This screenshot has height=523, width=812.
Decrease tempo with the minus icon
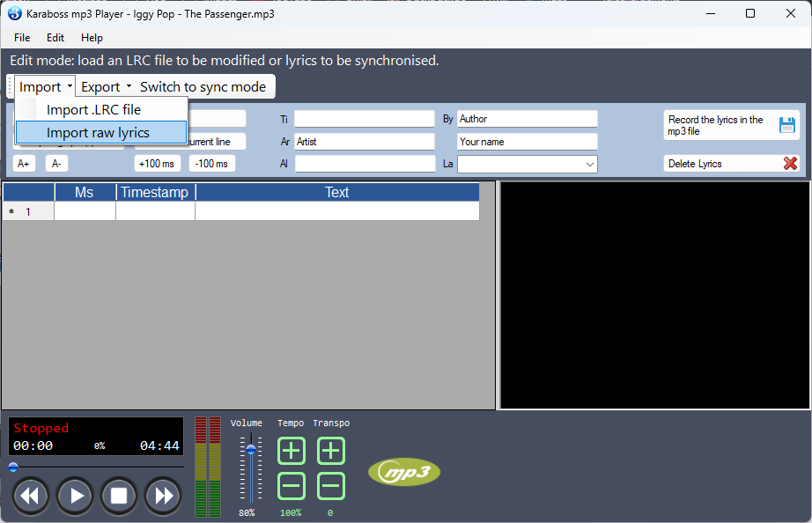coord(292,486)
